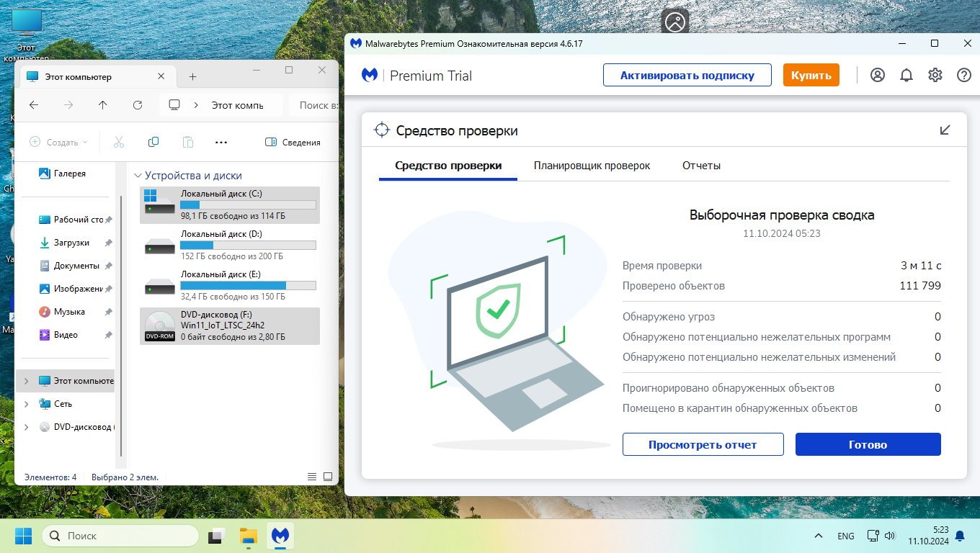This screenshot has width=980, height=553.
Task: Close the Этот компьютер Explorer tab
Action: (162, 76)
